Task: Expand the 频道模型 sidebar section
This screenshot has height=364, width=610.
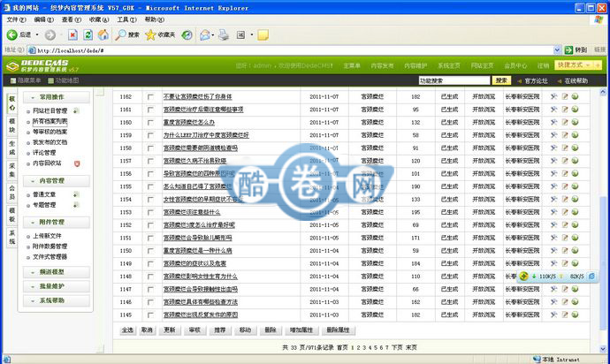Action: [57, 272]
